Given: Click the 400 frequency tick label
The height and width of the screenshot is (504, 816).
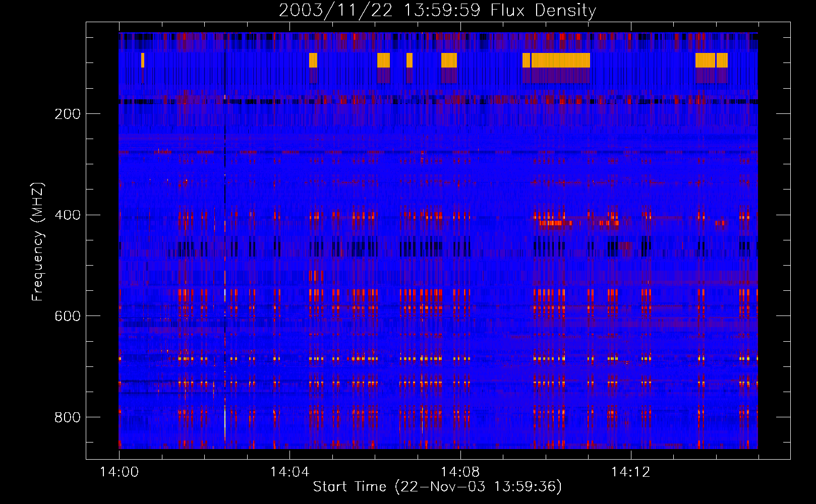Looking at the screenshot, I should (x=68, y=215).
